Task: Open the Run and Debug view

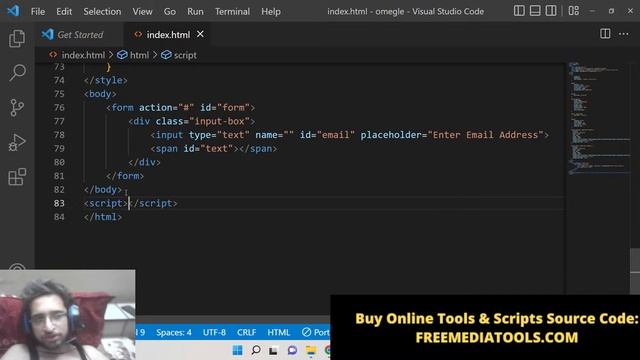Action: coord(17,142)
